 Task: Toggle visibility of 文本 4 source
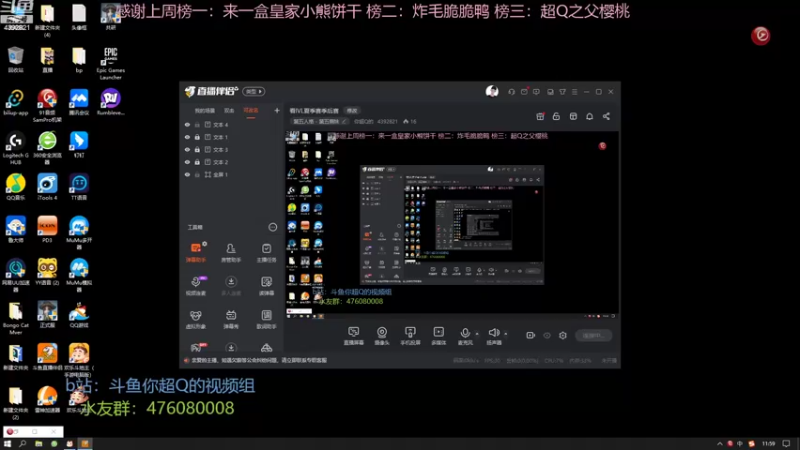[187, 124]
